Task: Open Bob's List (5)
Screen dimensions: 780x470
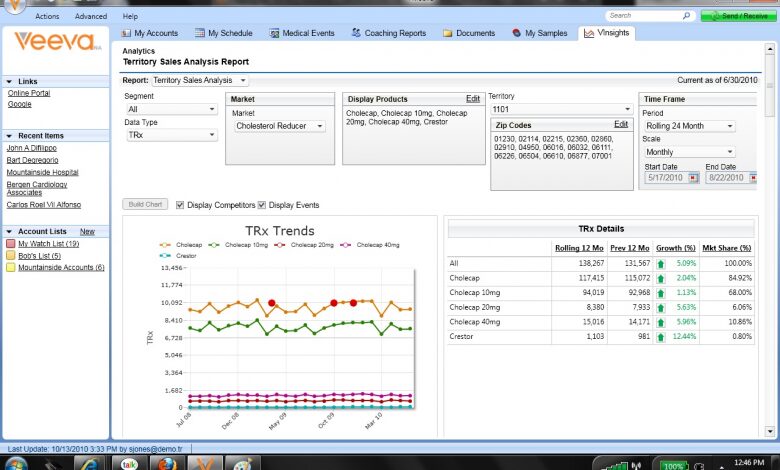Action: (x=39, y=256)
